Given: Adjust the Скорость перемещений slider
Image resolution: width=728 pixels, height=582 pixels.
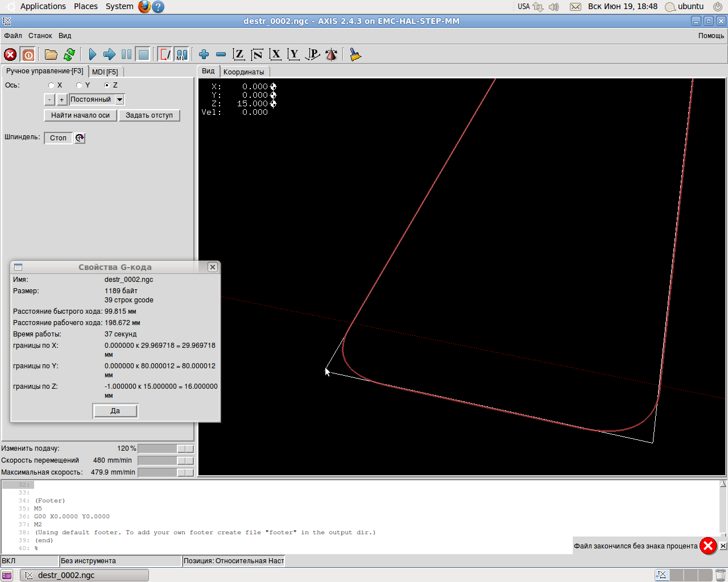Looking at the screenshot, I should tap(166, 460).
